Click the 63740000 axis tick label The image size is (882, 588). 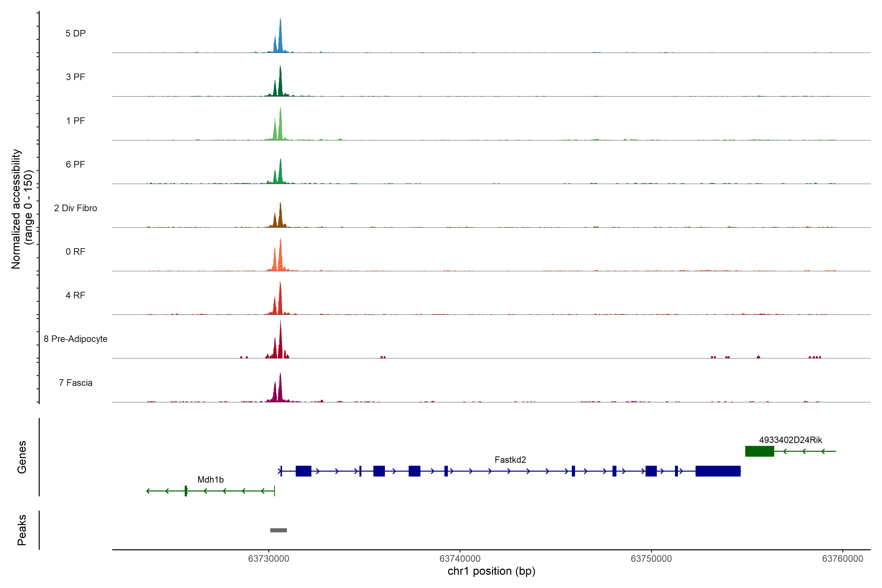[x=460, y=558]
